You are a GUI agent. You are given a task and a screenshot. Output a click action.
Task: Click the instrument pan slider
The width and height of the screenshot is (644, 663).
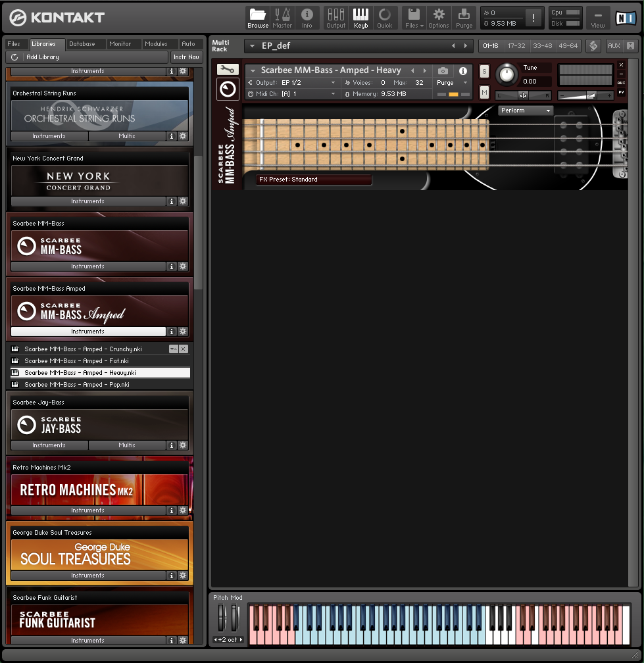point(523,95)
